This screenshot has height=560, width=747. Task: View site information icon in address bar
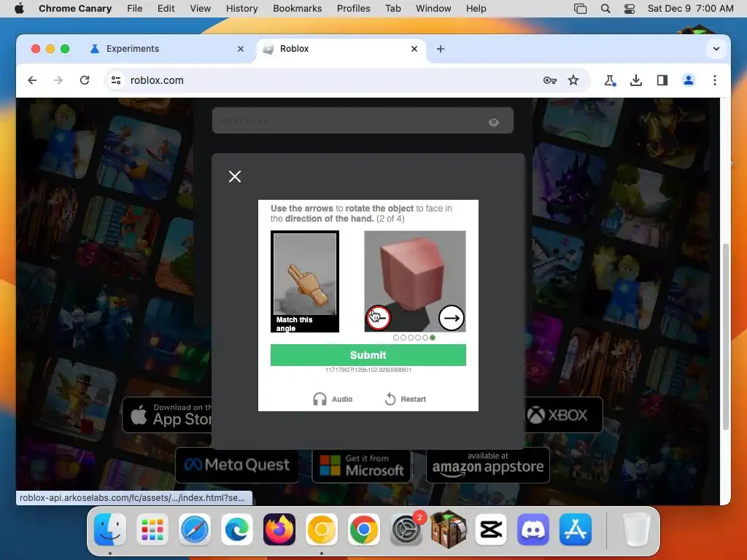(x=116, y=80)
